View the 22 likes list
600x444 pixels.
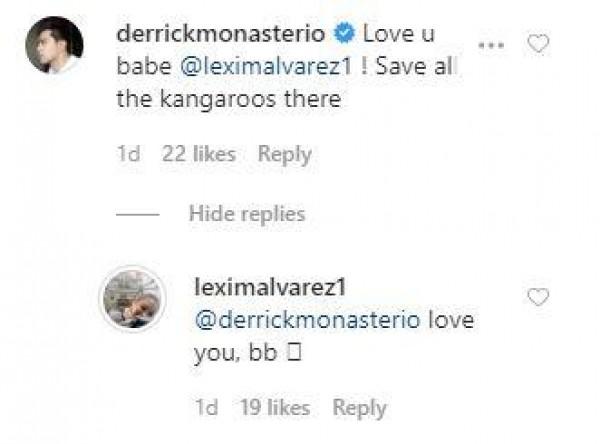[199, 154]
